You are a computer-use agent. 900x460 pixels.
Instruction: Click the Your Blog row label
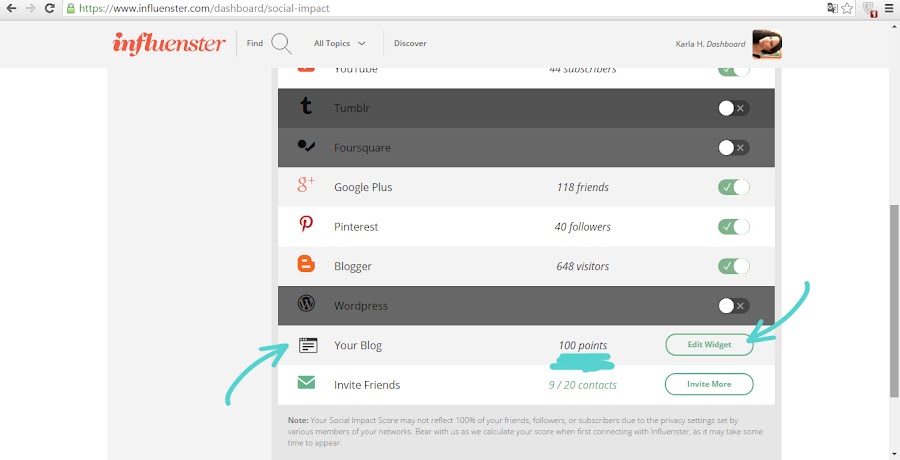[358, 346]
